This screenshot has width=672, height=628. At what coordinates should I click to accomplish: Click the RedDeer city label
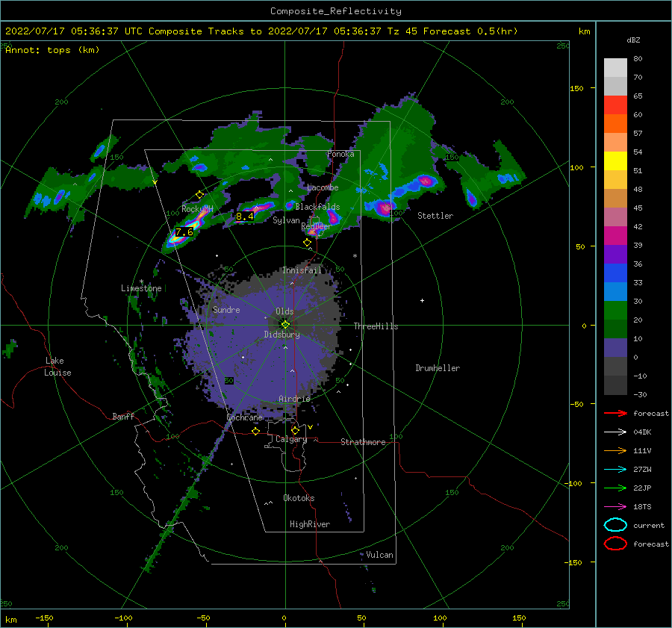point(316,226)
